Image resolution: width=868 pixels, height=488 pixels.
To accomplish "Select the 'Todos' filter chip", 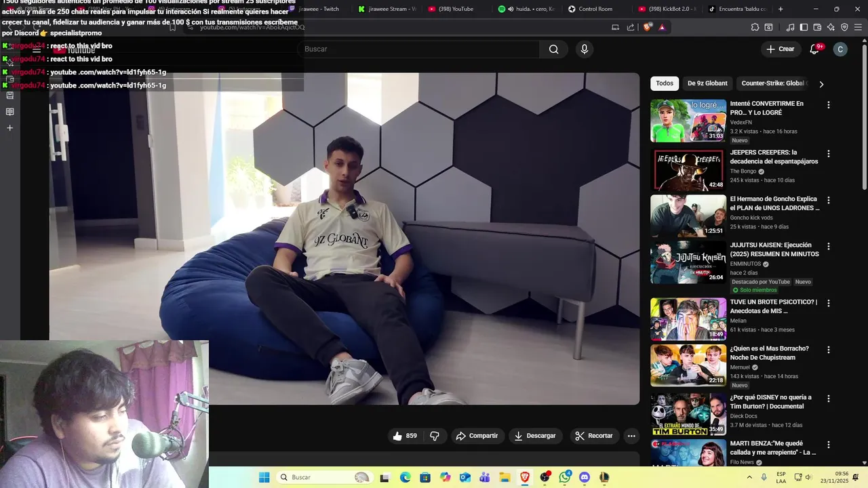I will pos(665,83).
